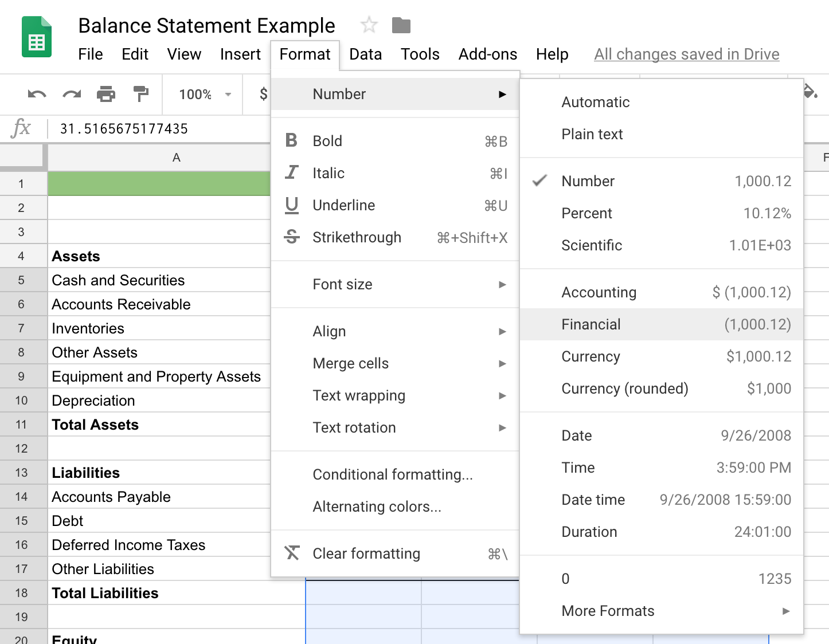Select the Cash and Securities cell
The image size is (829, 644).
pos(159,280)
